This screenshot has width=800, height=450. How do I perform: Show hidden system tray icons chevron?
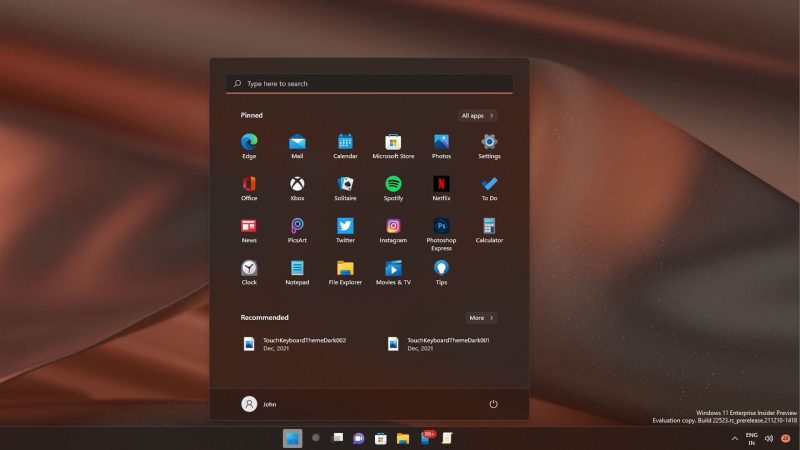pyautogui.click(x=735, y=438)
